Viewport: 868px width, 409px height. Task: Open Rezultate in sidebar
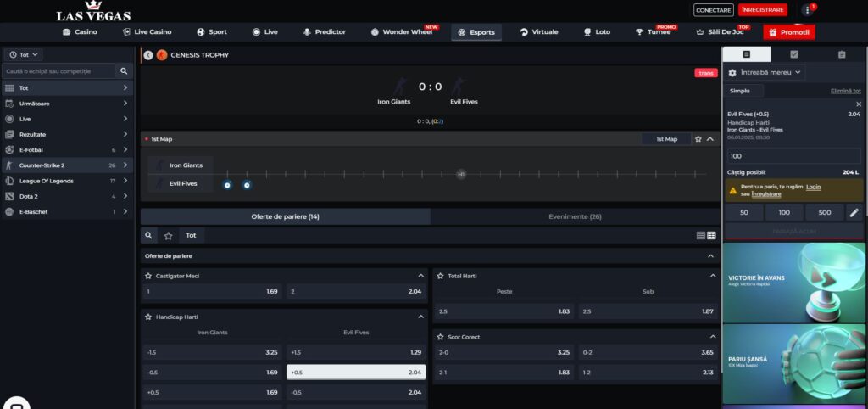(x=68, y=134)
